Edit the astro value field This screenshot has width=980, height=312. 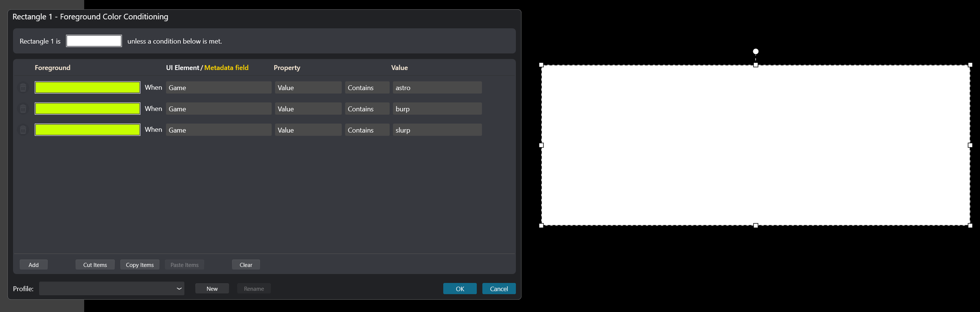(438, 87)
